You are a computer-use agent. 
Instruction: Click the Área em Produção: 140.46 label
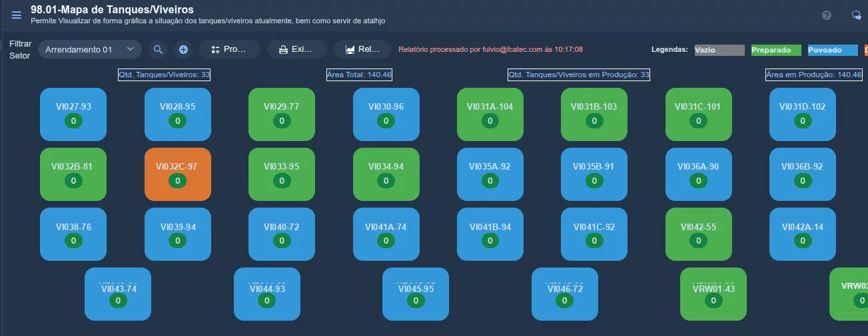813,75
